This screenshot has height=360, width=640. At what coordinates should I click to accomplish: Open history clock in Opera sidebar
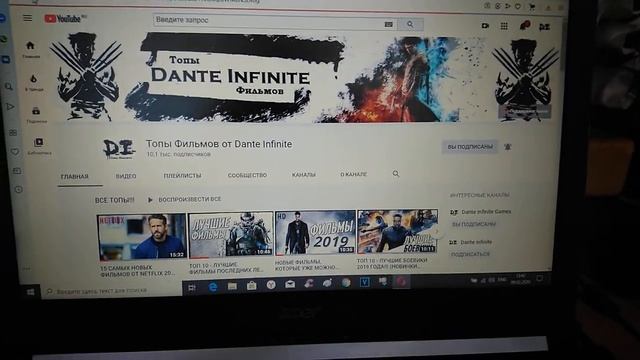18,189
